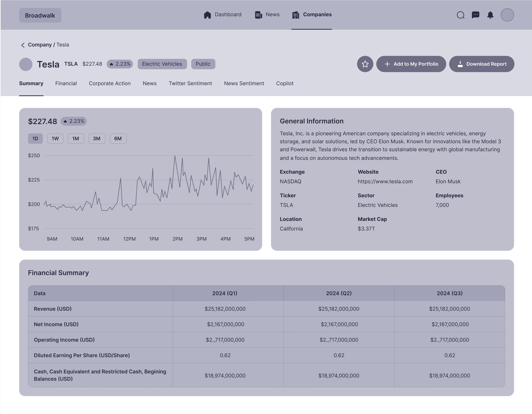Click the 2.23% change badge in header
The height and width of the screenshot is (414, 532).
(x=120, y=64)
